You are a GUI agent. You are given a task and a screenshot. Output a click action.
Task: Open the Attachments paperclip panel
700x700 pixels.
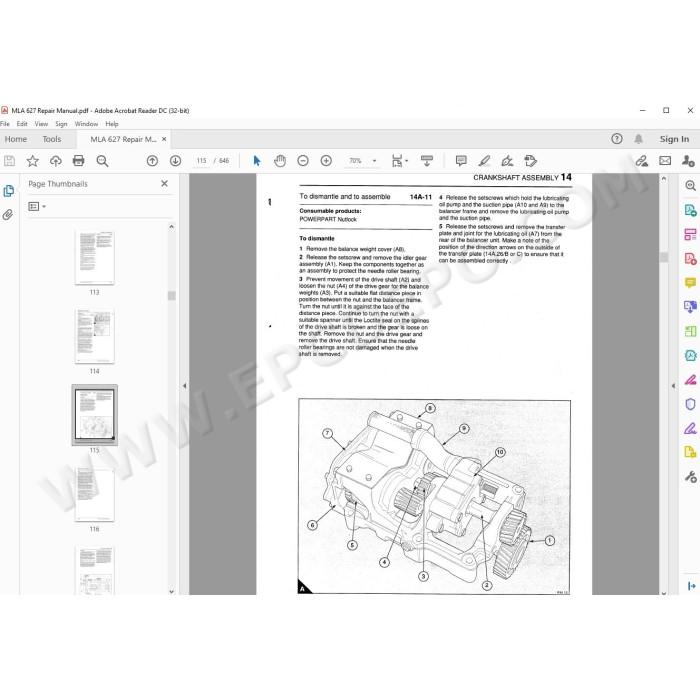coord(8,215)
